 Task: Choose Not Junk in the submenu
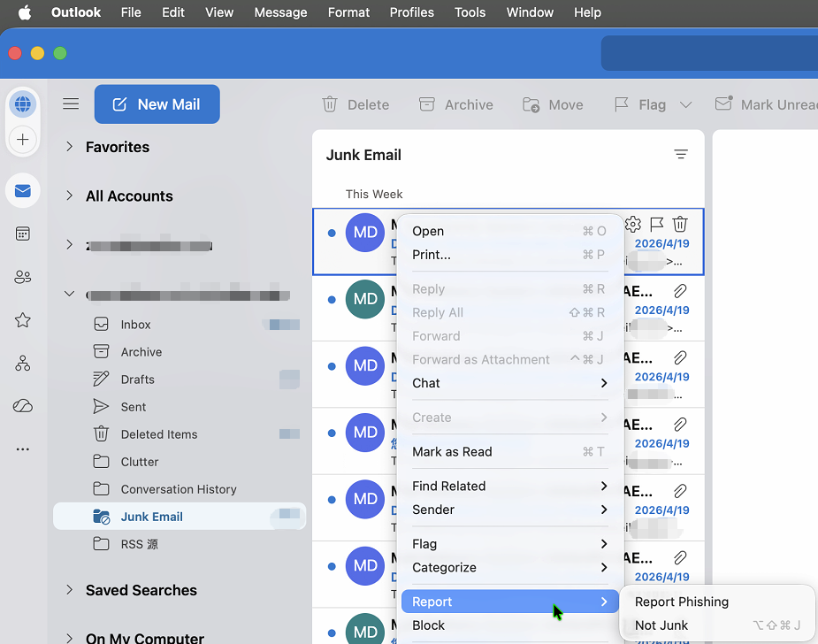[x=661, y=625]
